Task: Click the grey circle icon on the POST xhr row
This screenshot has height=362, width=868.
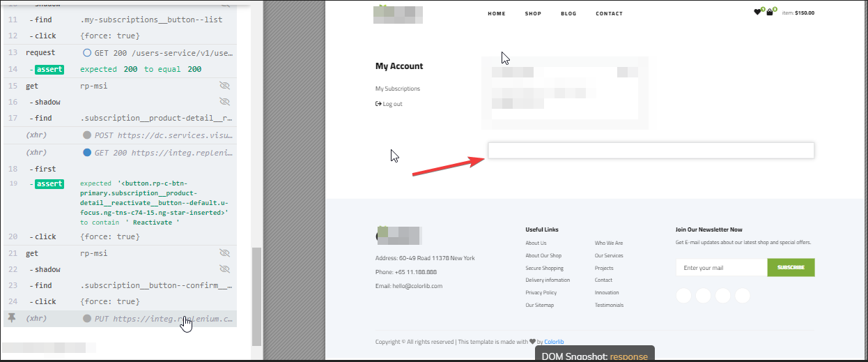Action: (87, 135)
